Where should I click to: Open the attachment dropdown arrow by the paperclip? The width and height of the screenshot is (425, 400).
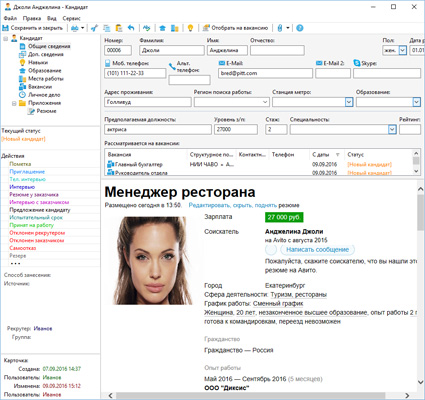288,28
